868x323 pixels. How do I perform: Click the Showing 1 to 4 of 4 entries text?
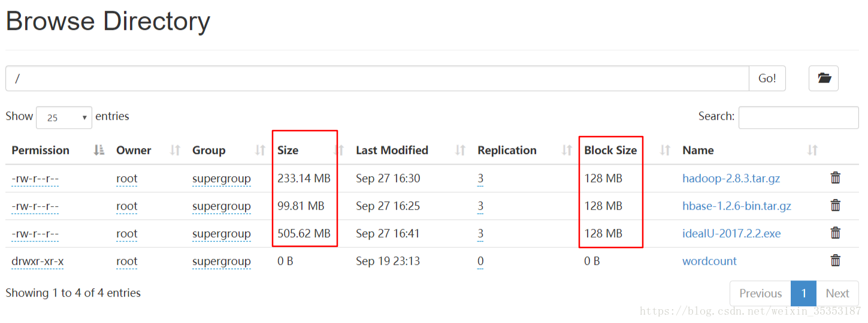[73, 293]
